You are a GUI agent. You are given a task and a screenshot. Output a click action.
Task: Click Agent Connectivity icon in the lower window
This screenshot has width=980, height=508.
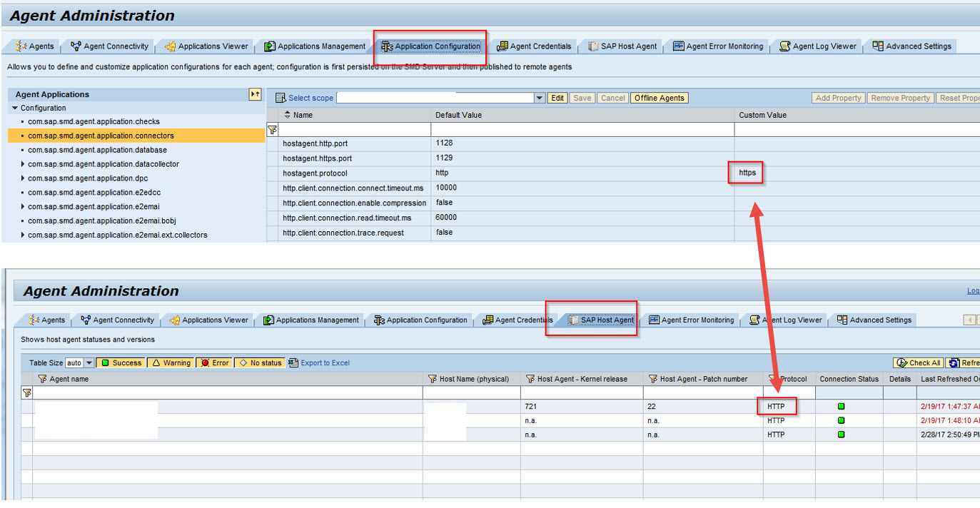86,320
